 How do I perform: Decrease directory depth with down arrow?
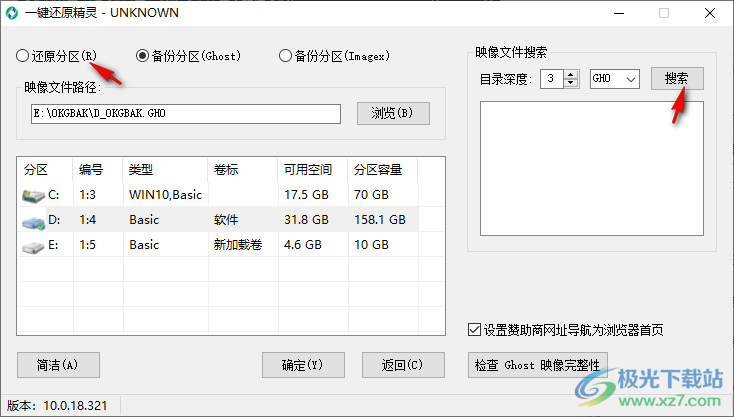(571, 83)
